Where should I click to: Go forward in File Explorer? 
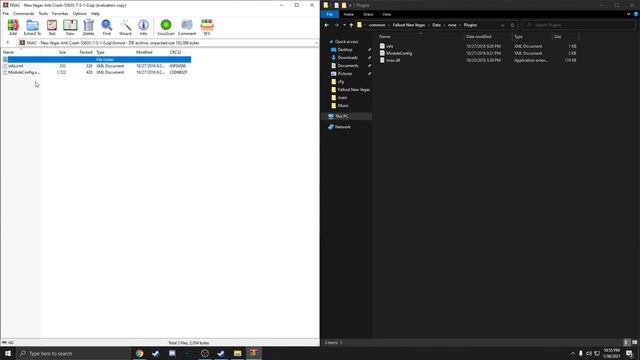[x=336, y=25]
